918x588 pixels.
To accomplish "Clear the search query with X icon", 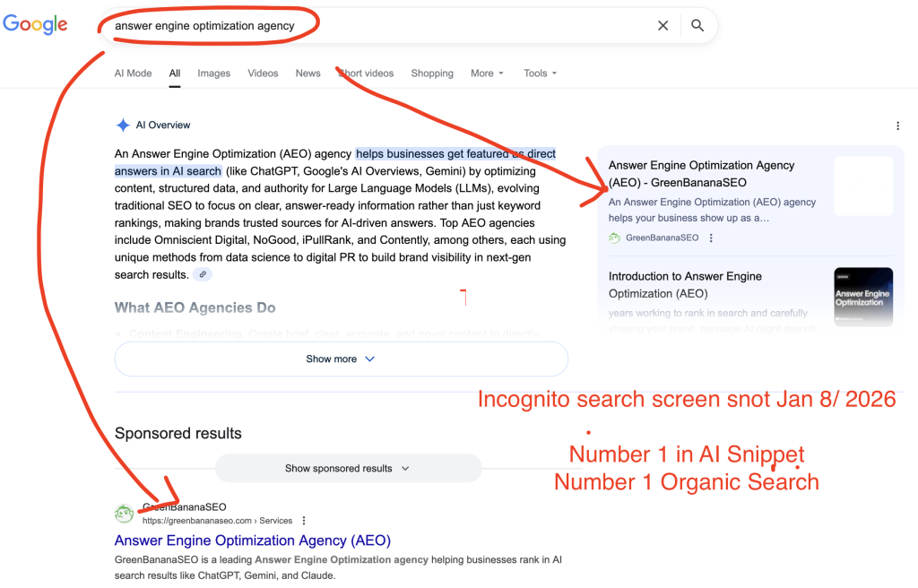I will pos(663,26).
